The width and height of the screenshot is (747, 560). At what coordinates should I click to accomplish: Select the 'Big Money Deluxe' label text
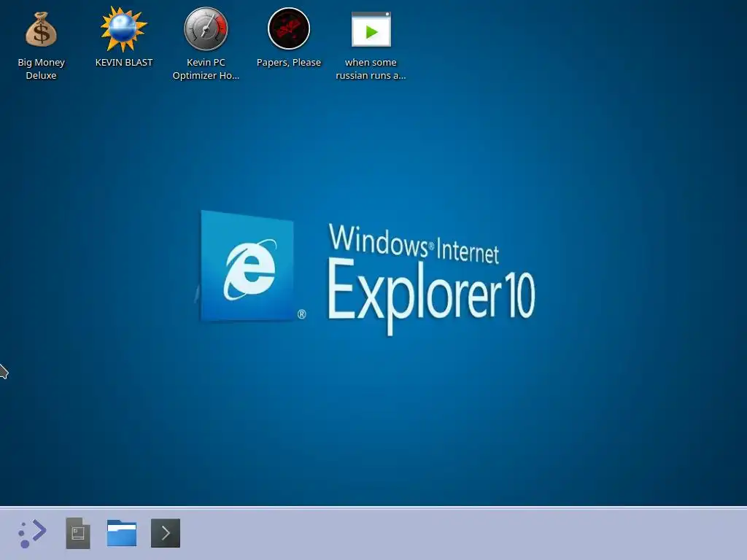click(41, 69)
